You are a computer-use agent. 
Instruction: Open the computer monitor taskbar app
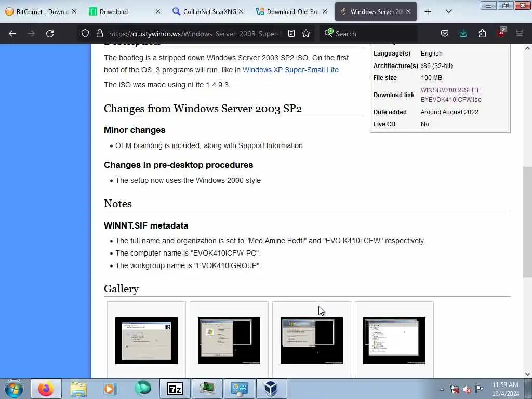(207, 389)
